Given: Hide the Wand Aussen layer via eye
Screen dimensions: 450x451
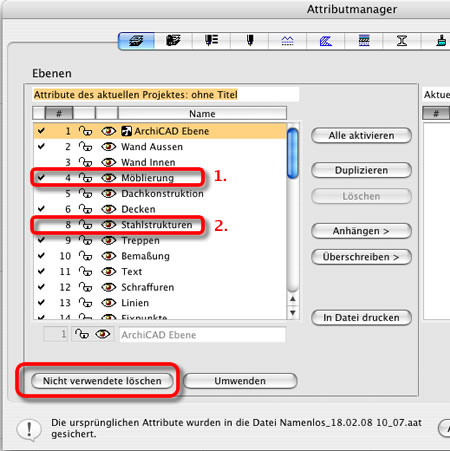Looking at the screenshot, I should tap(108, 147).
